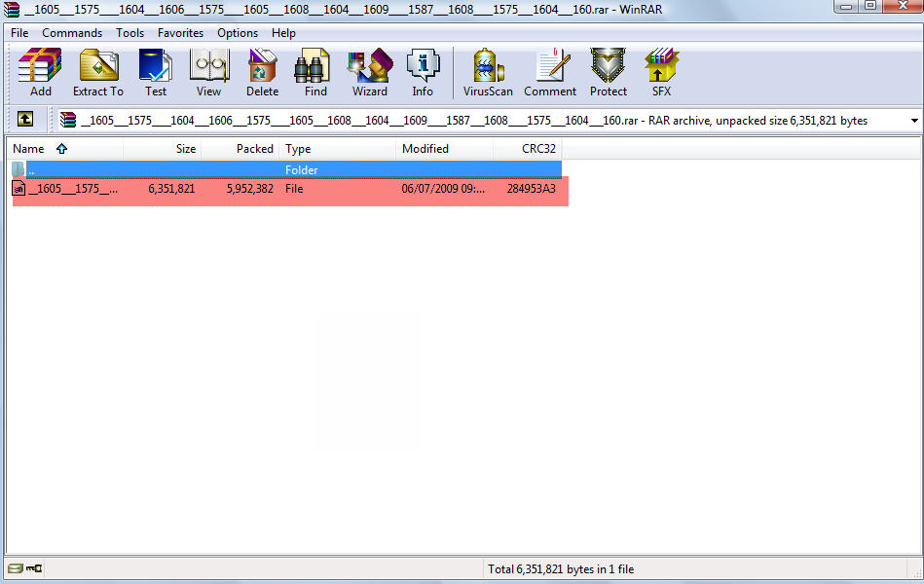The image size is (924, 584).
Task: Sort by Name column header
Action: click(x=64, y=149)
